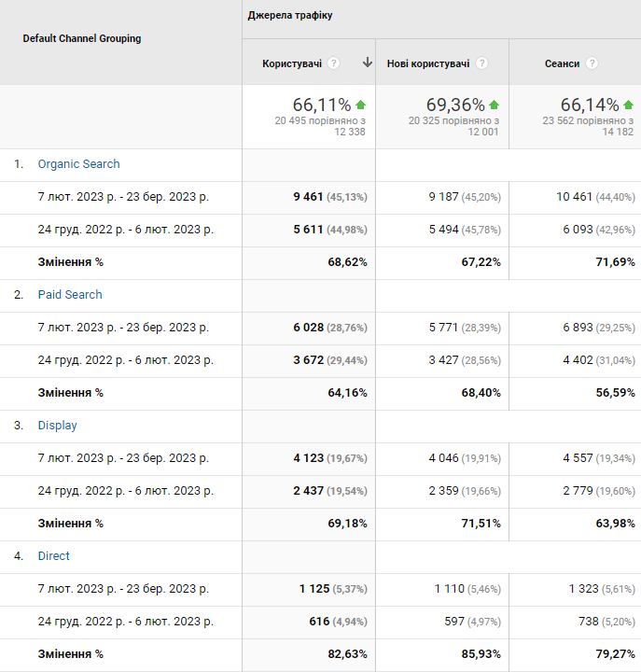Go to the Direct channel details
Image resolution: width=641 pixels, height=672 pixels.
click(53, 556)
